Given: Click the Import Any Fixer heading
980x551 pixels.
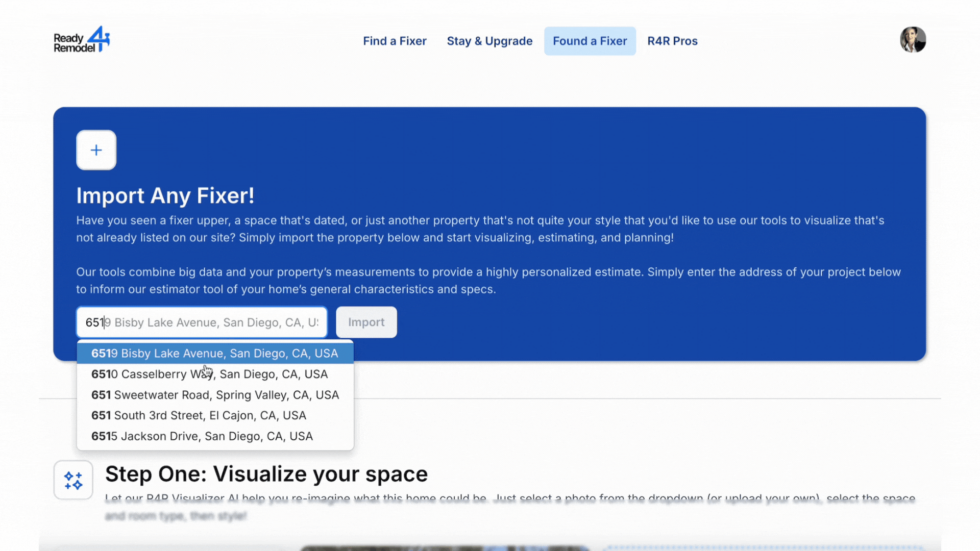Looking at the screenshot, I should 165,195.
